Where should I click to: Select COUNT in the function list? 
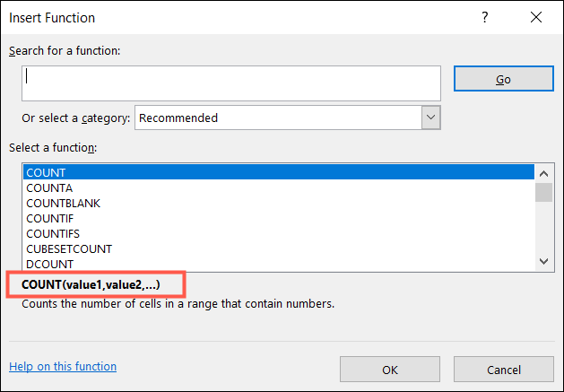(x=46, y=172)
